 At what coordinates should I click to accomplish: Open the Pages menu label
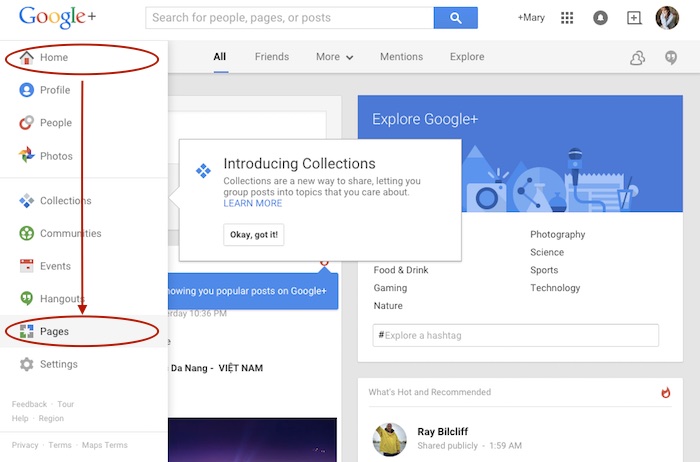(54, 332)
